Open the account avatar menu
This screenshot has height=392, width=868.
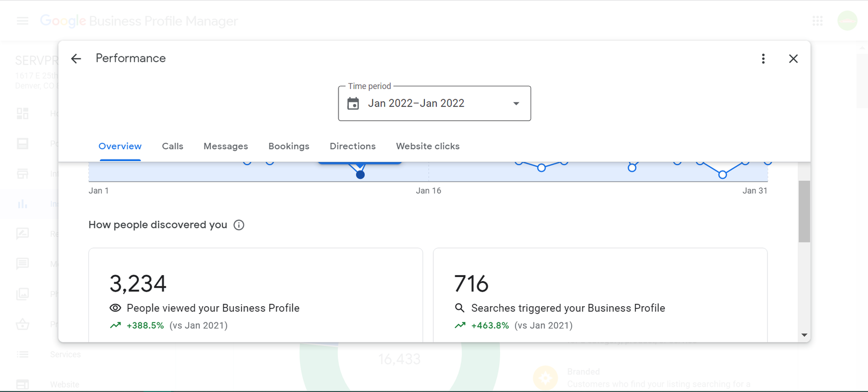[847, 21]
